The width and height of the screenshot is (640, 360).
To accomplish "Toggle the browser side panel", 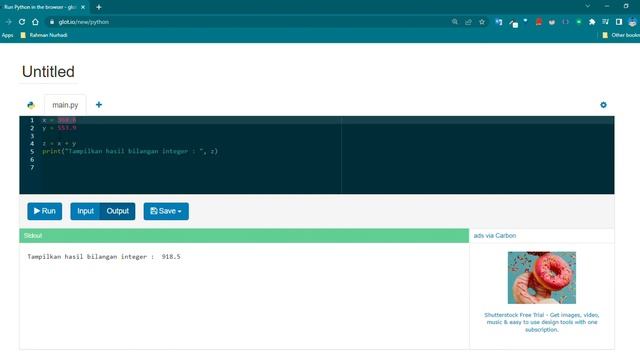I will pyautogui.click(x=619, y=22).
